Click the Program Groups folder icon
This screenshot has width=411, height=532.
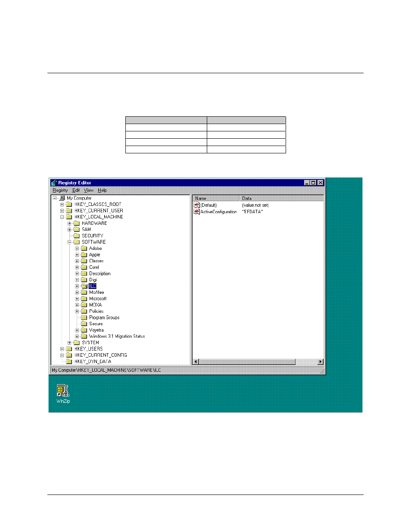[84, 317]
